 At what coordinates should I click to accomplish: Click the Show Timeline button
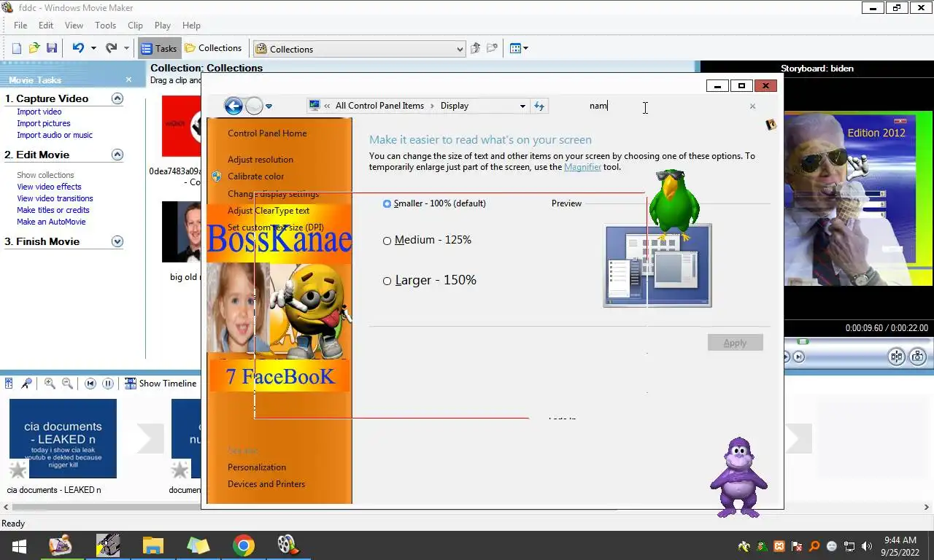coord(161,383)
